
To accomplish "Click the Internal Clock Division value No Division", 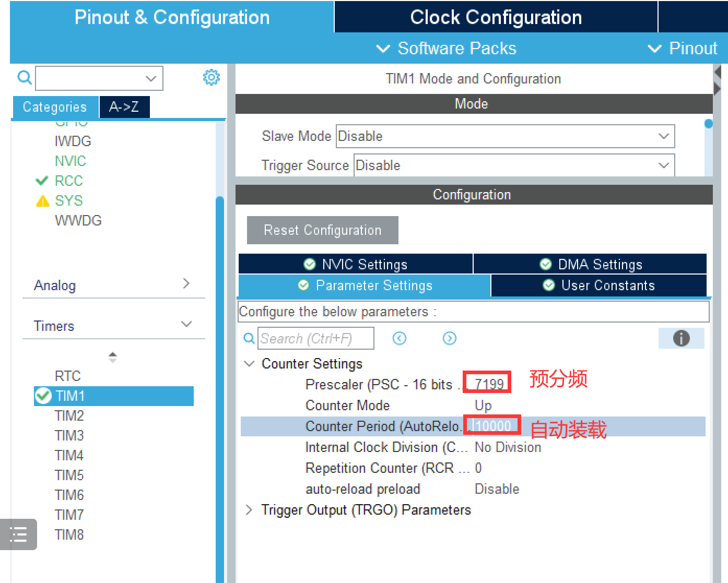I will pyautogui.click(x=508, y=447).
